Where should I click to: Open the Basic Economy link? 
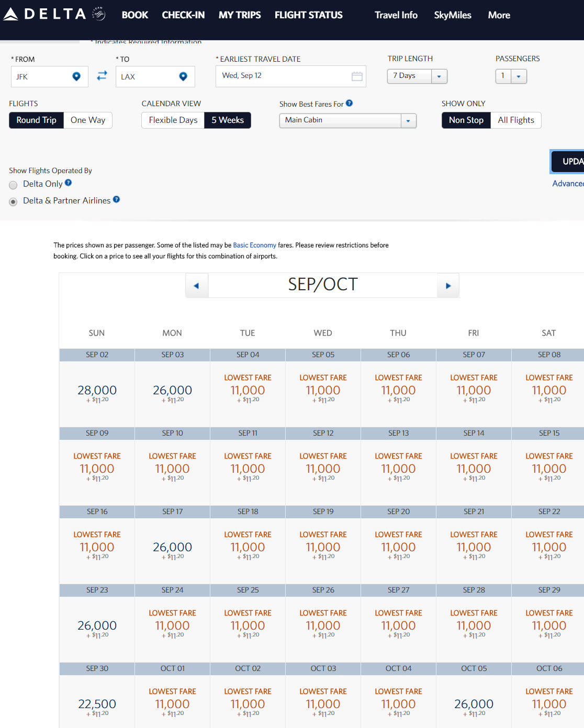pyautogui.click(x=254, y=245)
